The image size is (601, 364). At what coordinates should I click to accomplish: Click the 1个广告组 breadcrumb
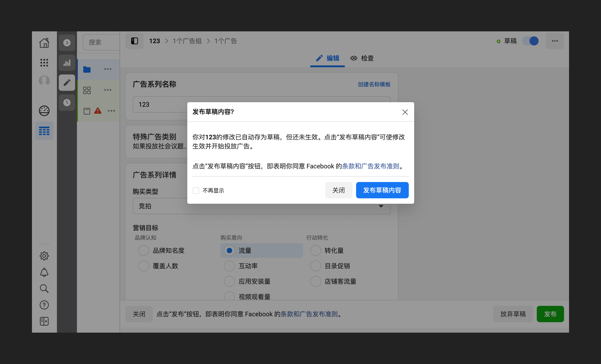[x=187, y=41]
